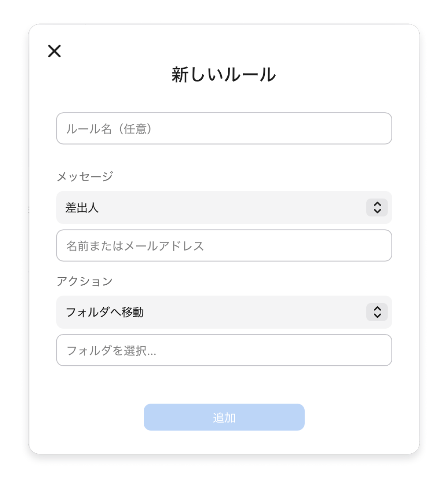
Task: Open the フォルダへ移動 action dropdown
Action: pyautogui.click(x=224, y=312)
